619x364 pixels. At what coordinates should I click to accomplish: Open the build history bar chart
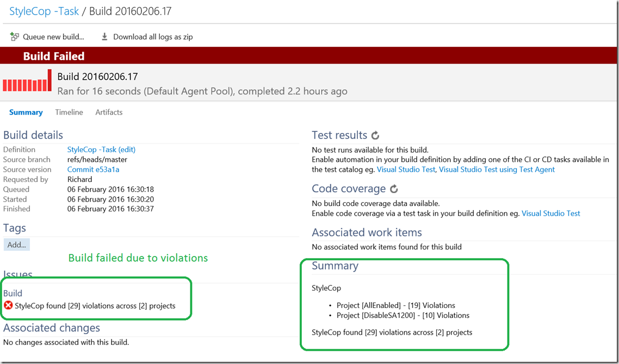[x=27, y=80]
